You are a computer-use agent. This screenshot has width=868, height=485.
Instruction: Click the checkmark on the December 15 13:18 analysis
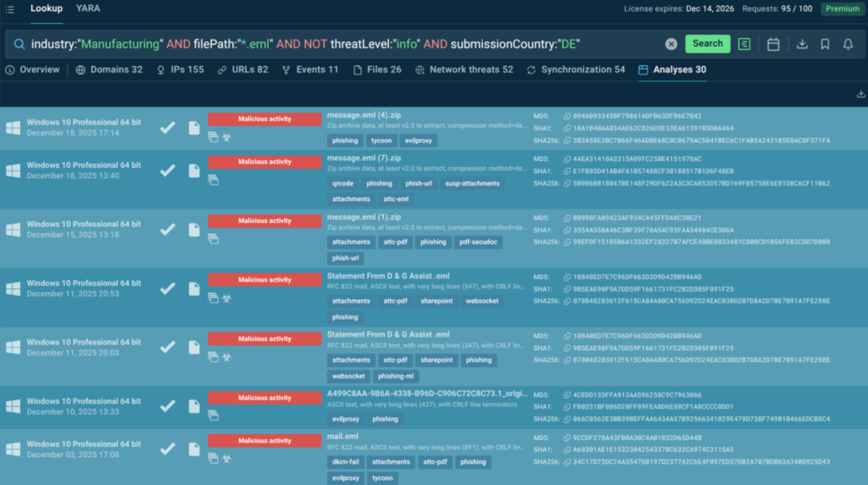(168, 229)
